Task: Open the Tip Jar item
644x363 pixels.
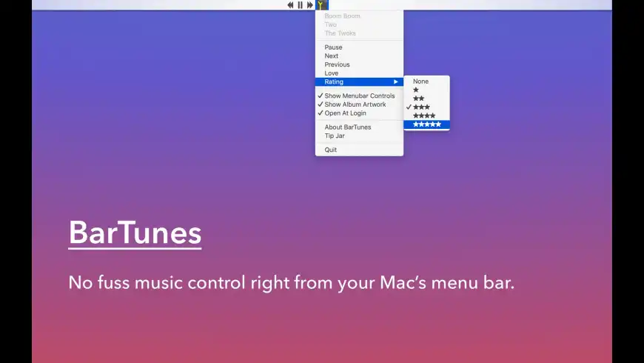Action: click(359, 136)
